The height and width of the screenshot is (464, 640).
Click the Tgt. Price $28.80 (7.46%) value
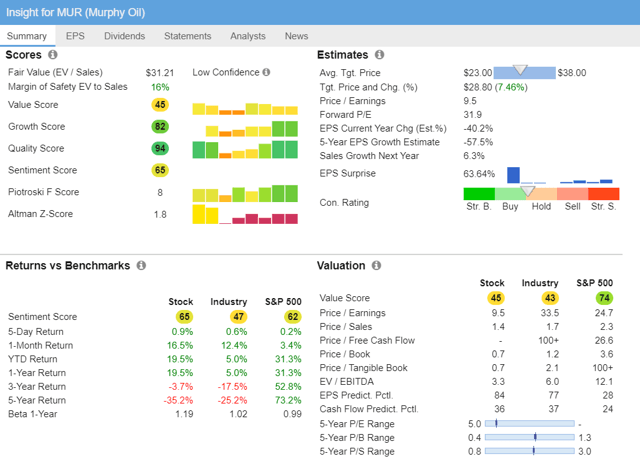point(495,87)
